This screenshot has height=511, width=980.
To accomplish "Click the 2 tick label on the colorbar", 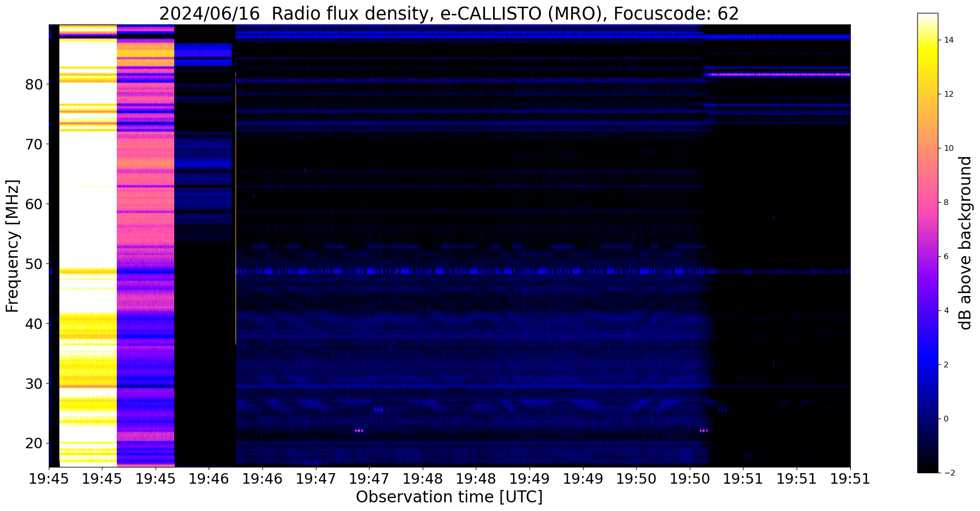I will click(x=945, y=365).
